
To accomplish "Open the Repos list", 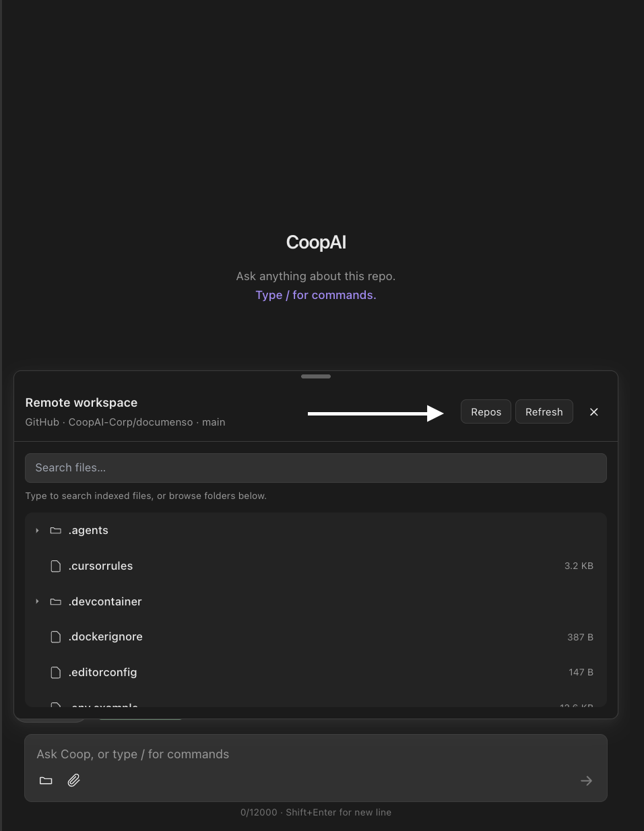I will pos(486,412).
